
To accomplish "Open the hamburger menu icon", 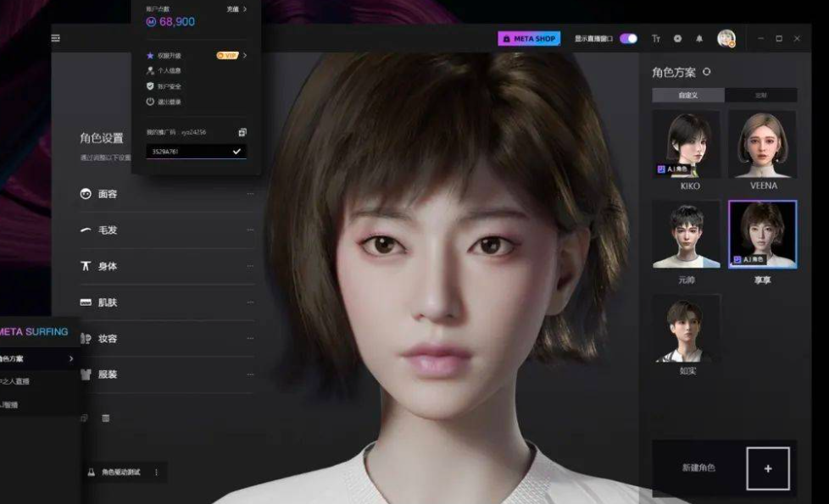I will pos(56,38).
